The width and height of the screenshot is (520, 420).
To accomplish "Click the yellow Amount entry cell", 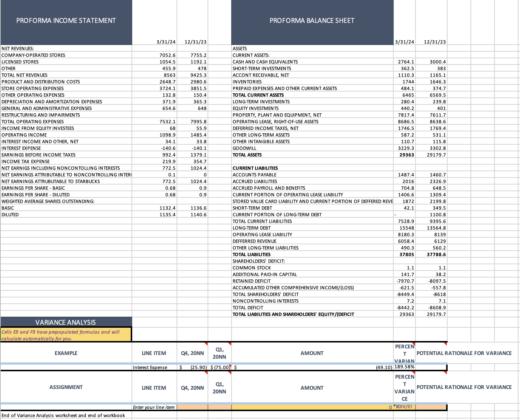I will (312, 407).
